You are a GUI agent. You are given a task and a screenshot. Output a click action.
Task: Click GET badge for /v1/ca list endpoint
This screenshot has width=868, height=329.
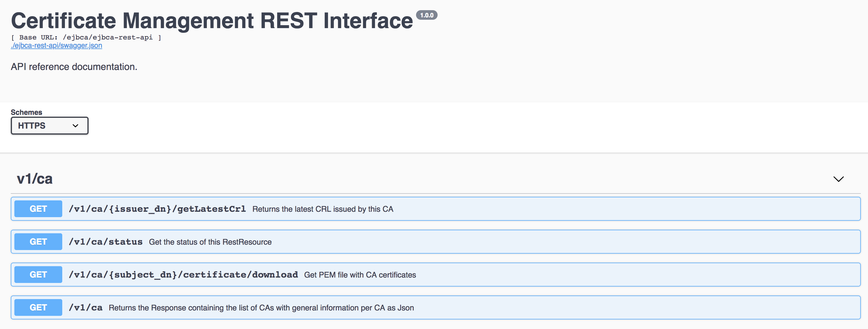(x=38, y=307)
